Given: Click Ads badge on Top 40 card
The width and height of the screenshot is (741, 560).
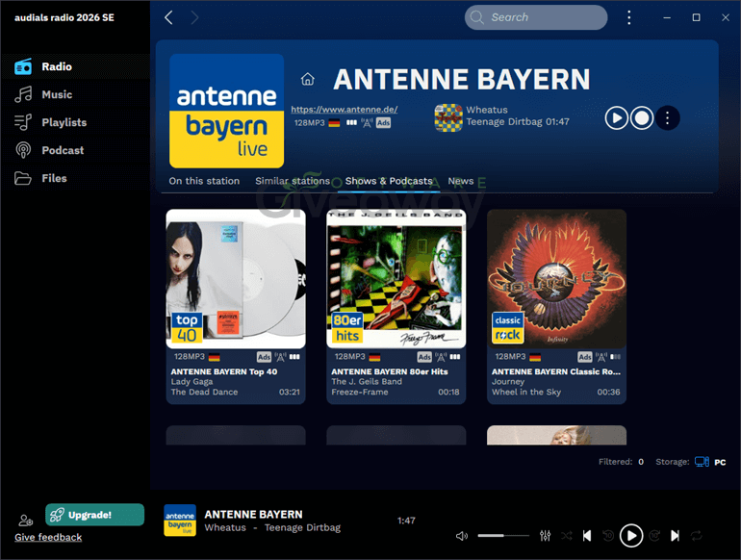Looking at the screenshot, I should (x=264, y=357).
